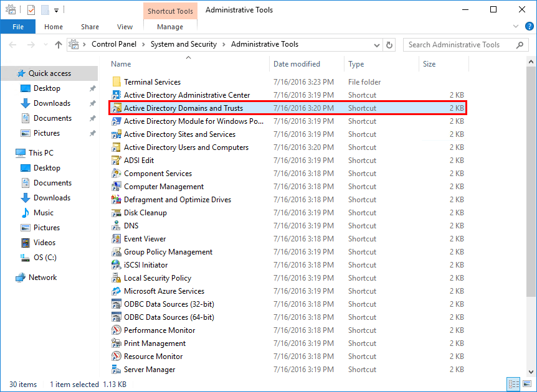Open the Manage ribbon tab
The width and height of the screenshot is (537, 392).
click(170, 27)
